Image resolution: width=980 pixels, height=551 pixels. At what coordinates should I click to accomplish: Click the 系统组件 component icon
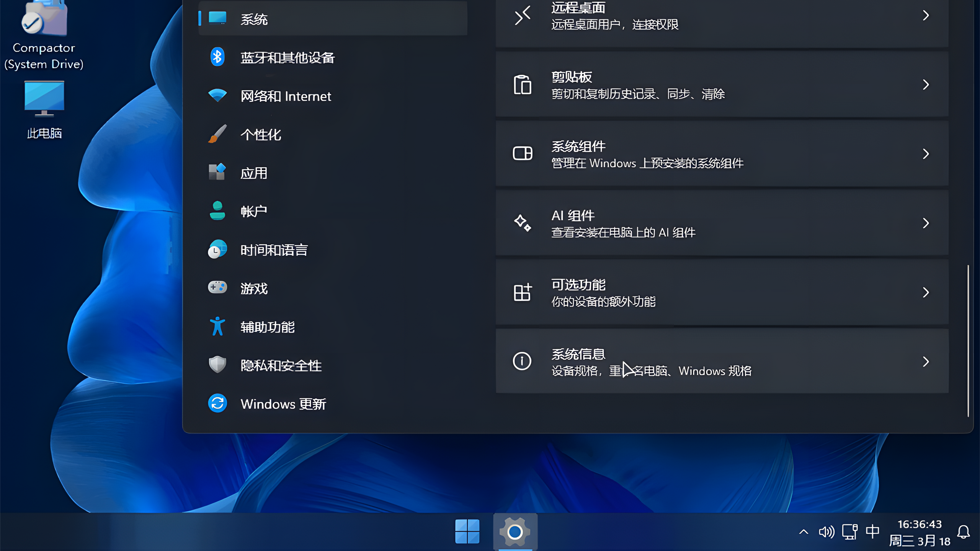tap(523, 153)
